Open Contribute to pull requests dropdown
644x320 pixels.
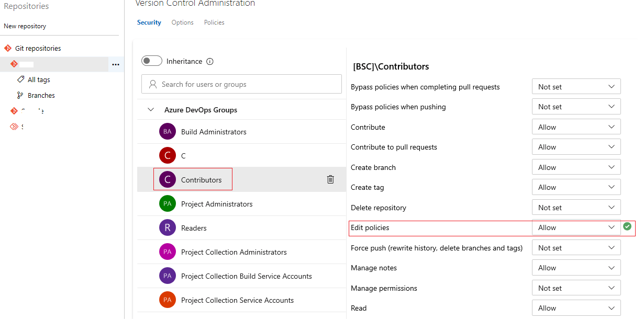point(576,147)
